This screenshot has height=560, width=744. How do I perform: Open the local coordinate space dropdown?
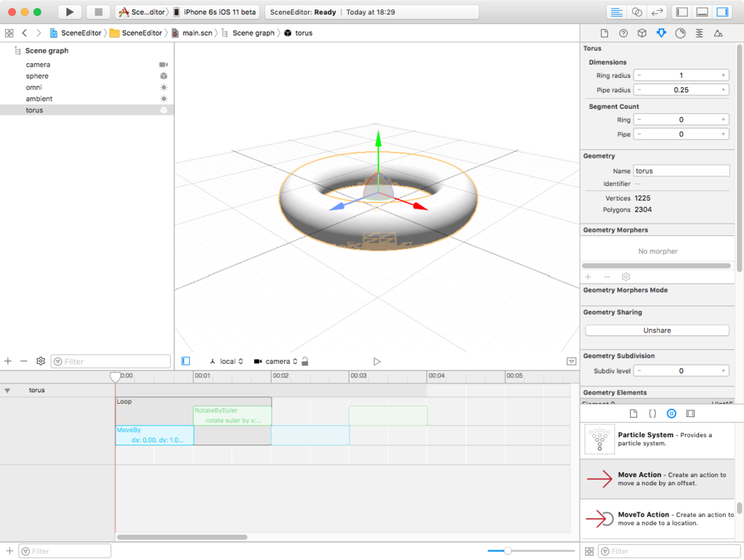[227, 361]
